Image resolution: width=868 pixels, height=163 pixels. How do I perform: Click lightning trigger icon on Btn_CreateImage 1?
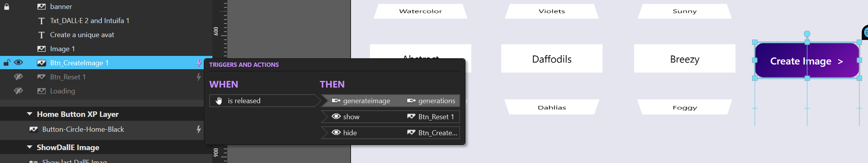[199, 63]
